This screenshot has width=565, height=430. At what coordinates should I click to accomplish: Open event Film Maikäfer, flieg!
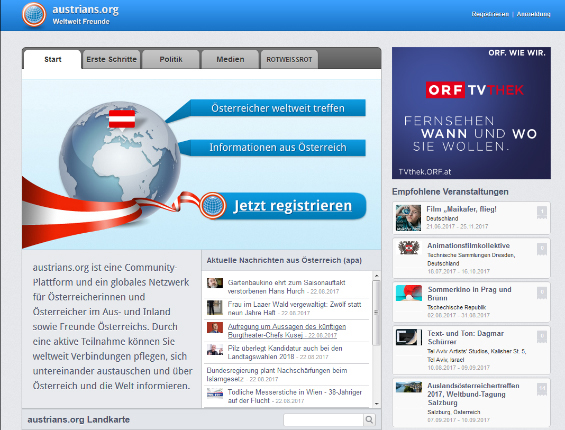pyautogui.click(x=461, y=209)
